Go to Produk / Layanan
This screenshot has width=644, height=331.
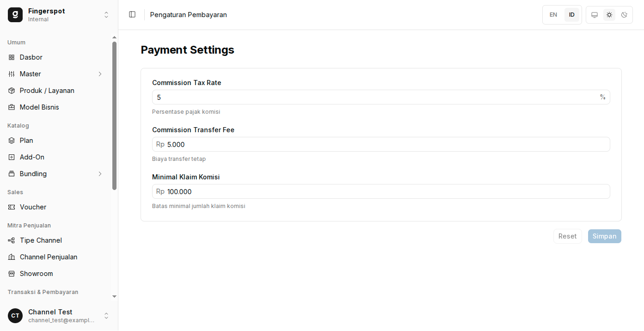(x=55, y=91)
